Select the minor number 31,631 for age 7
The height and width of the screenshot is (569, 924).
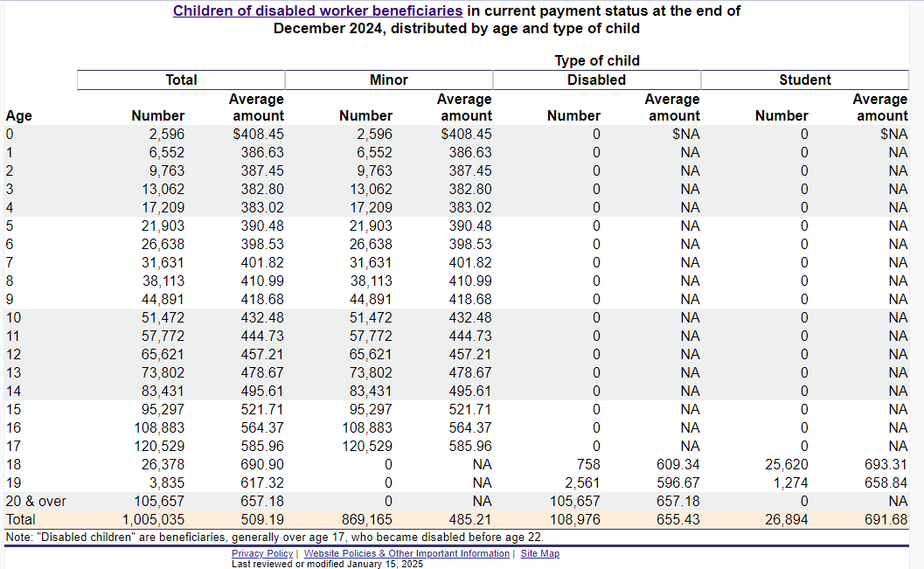click(371, 263)
